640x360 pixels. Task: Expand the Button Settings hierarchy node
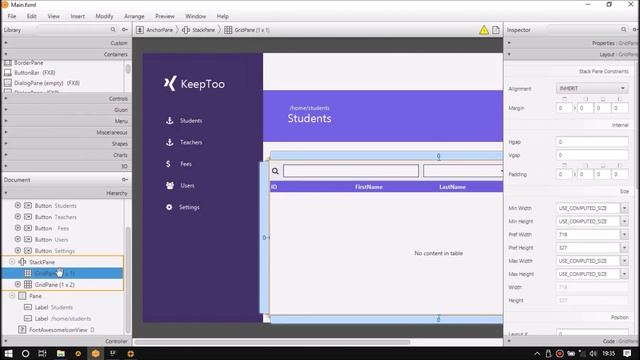[18, 250]
